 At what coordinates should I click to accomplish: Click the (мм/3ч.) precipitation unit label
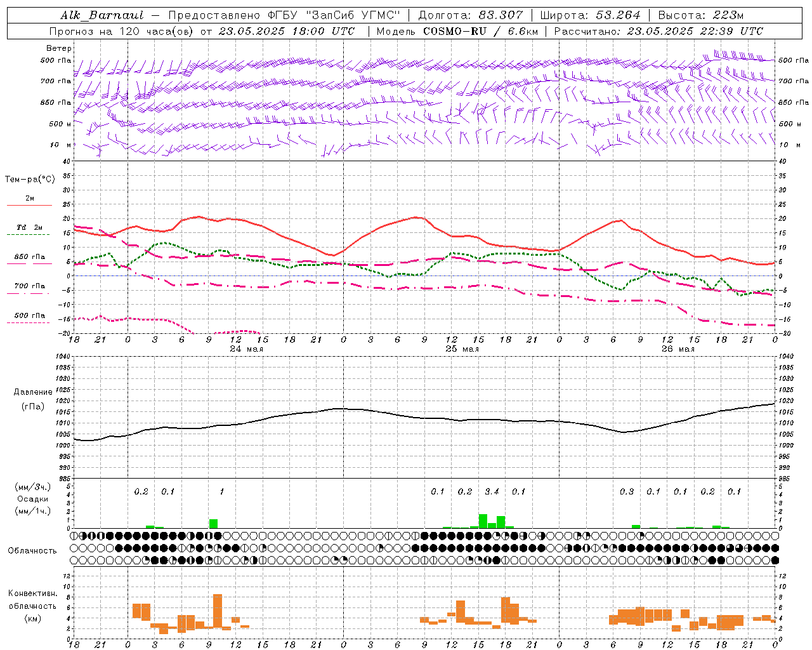pyautogui.click(x=33, y=487)
